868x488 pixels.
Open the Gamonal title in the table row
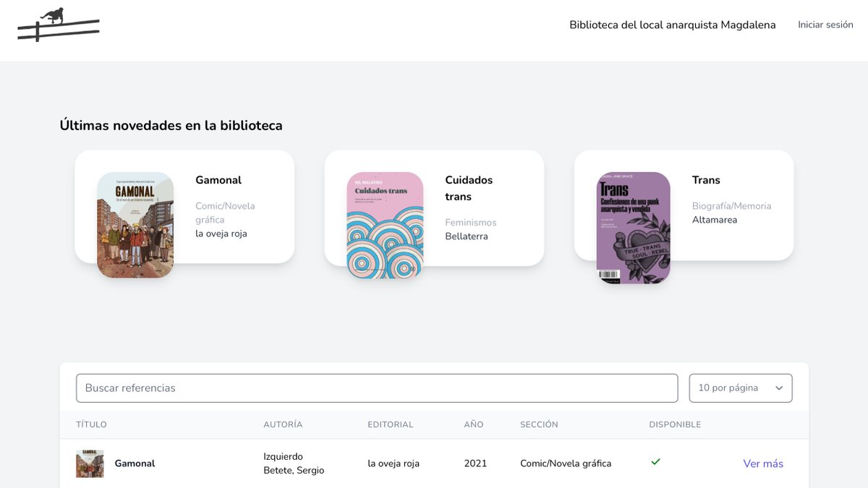click(x=135, y=463)
